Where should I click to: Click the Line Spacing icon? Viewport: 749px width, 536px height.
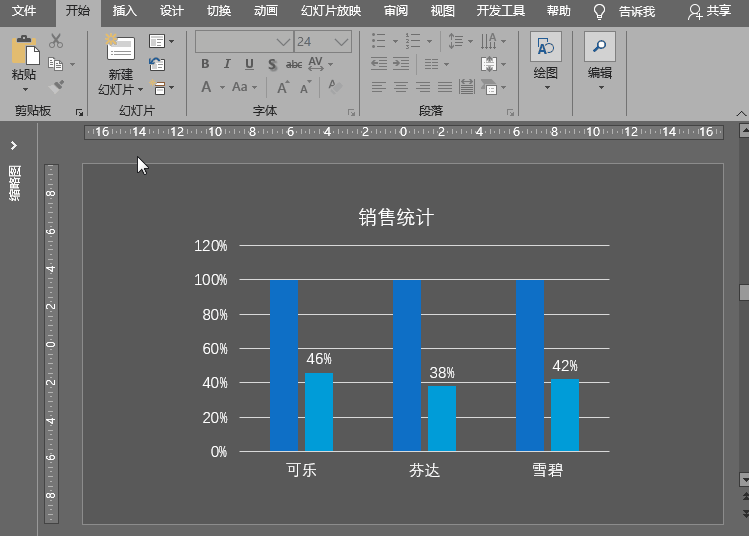click(x=455, y=41)
